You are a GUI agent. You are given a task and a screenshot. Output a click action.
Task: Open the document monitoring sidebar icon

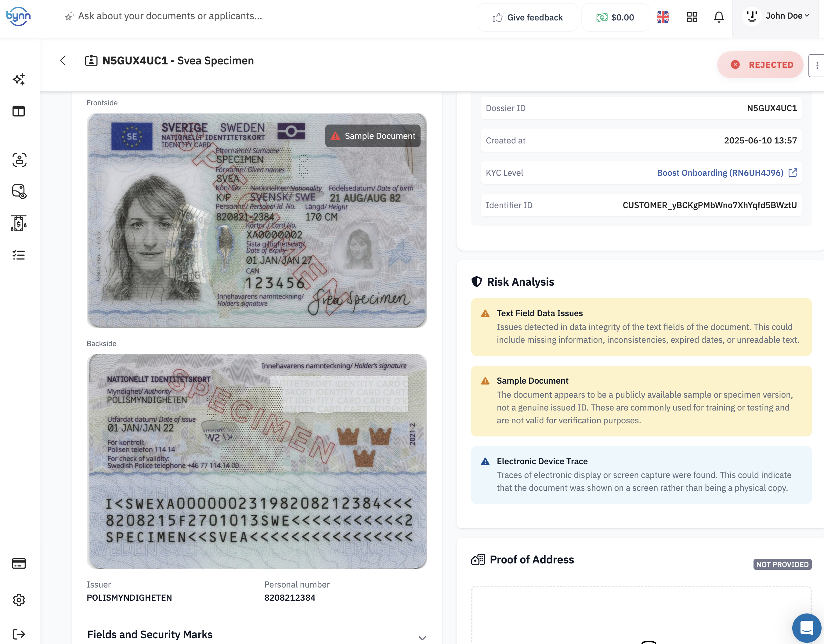click(x=19, y=191)
